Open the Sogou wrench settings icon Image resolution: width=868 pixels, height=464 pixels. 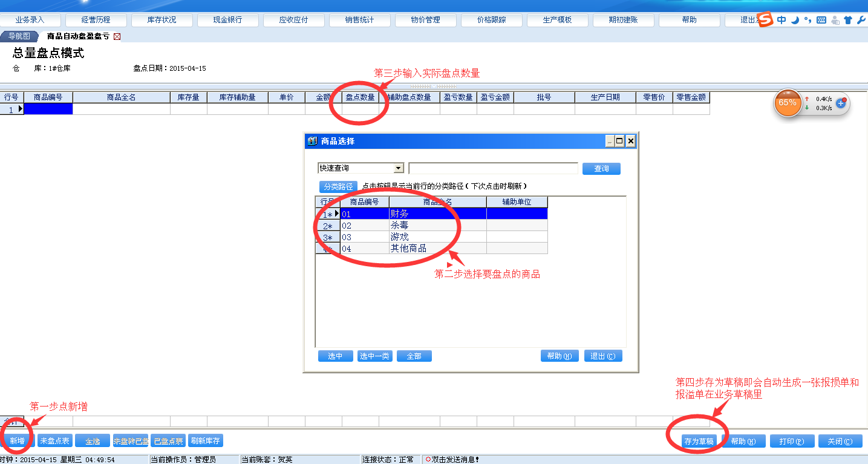pyautogui.click(x=861, y=20)
